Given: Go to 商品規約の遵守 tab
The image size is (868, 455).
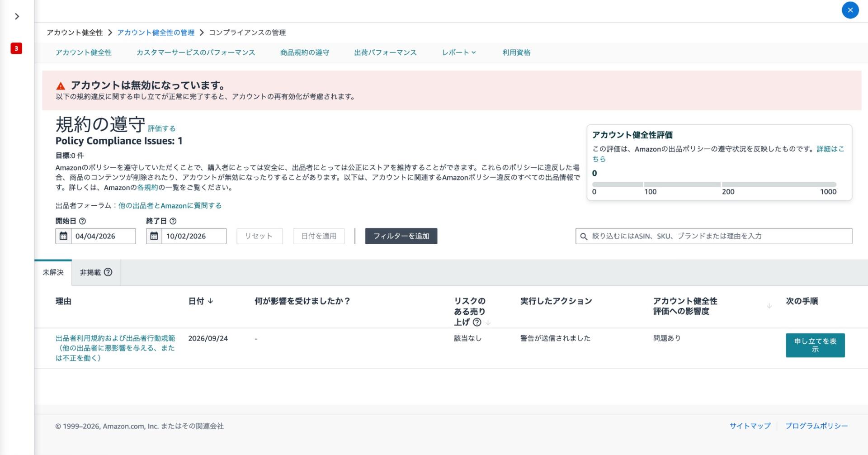Looking at the screenshot, I should pyautogui.click(x=305, y=52).
